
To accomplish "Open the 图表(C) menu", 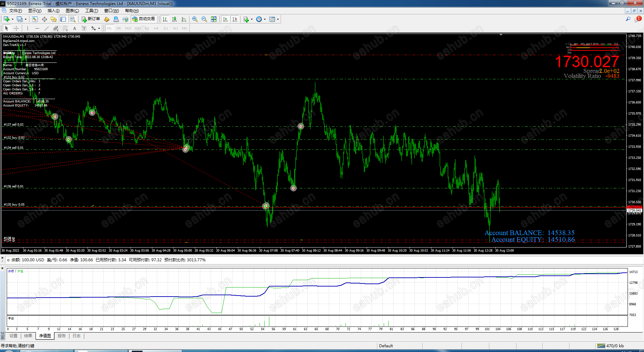I will coord(72,11).
